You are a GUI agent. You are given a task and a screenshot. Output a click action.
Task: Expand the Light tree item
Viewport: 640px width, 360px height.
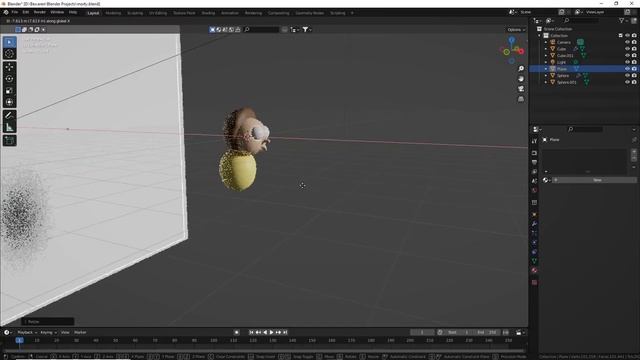pos(546,62)
